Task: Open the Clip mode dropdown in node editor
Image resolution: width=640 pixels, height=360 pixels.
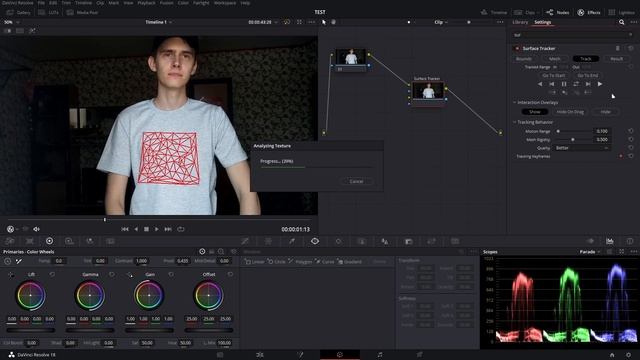Action: (x=441, y=22)
